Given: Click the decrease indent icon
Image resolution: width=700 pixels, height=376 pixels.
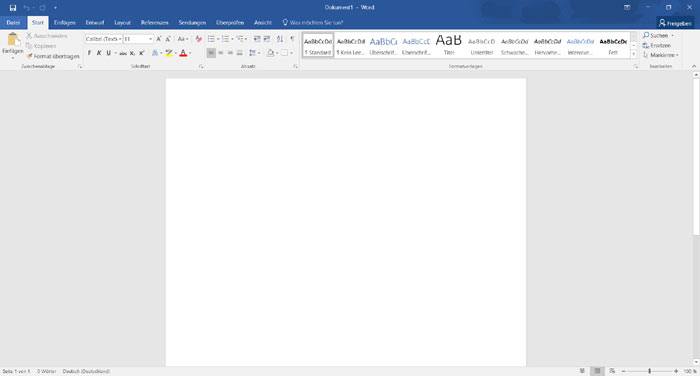Looking at the screenshot, I should [257, 39].
